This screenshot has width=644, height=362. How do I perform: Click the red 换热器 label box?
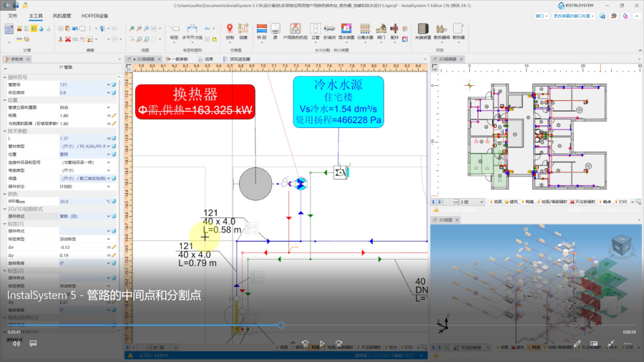point(195,102)
